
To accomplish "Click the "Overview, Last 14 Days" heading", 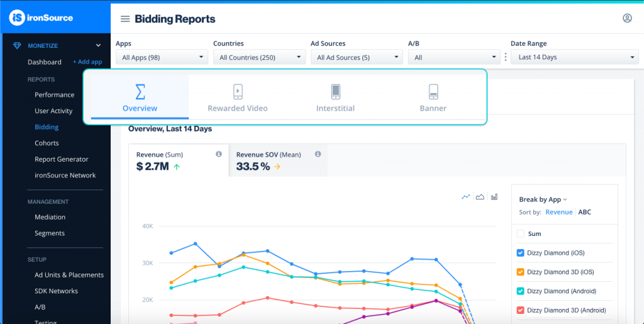I will click(170, 129).
